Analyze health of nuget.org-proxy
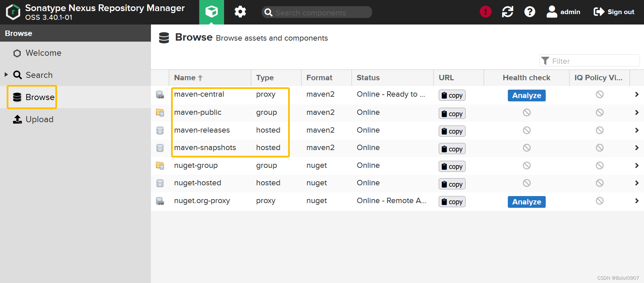644x283 pixels. pyautogui.click(x=527, y=202)
